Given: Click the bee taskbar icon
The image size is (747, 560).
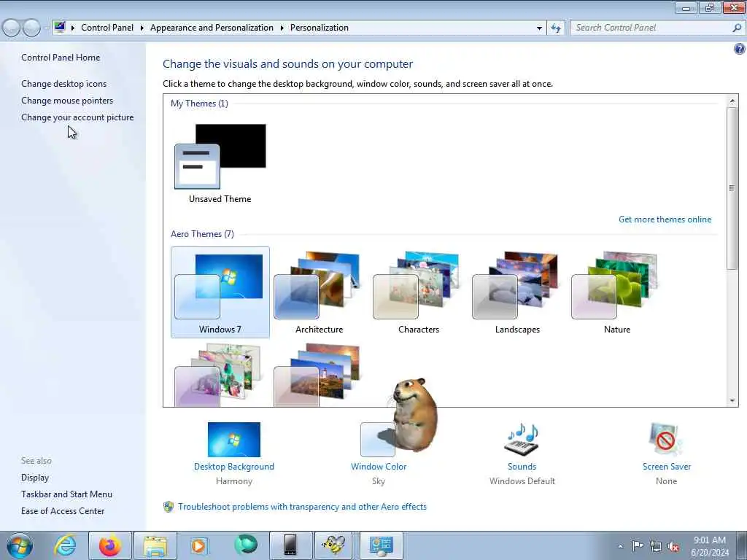Looking at the screenshot, I should 333,545.
